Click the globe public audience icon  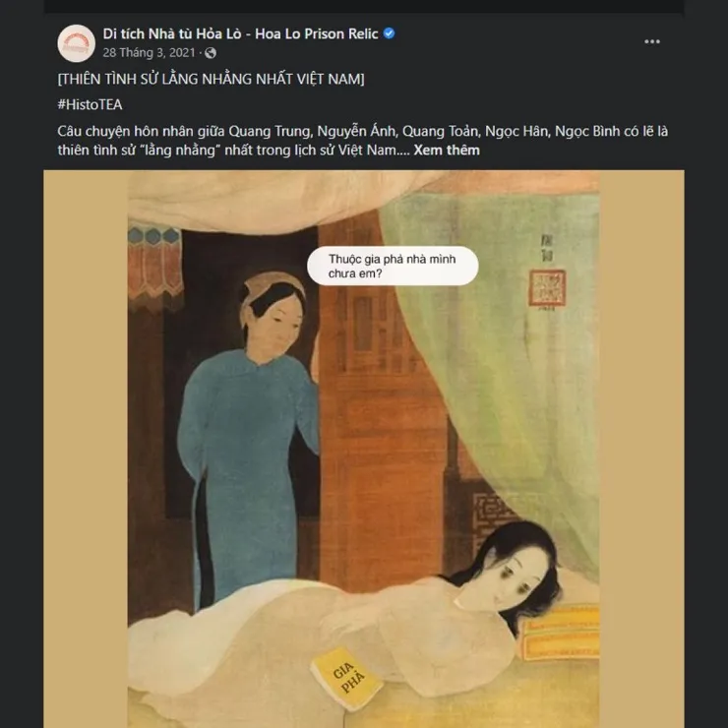[x=211, y=53]
